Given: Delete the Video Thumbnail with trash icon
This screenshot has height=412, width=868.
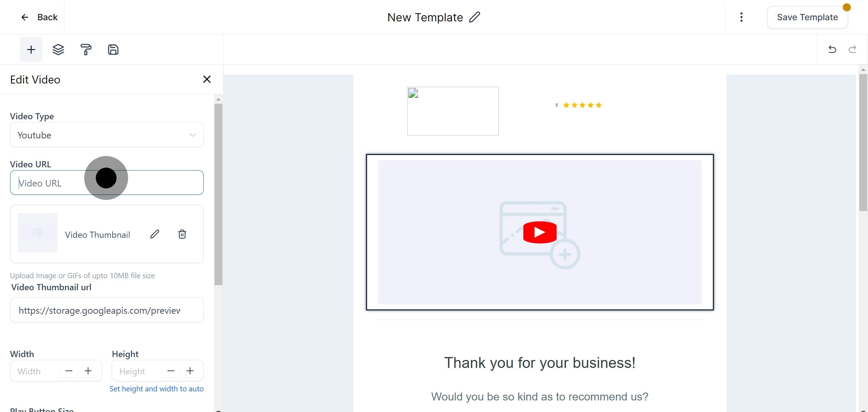Looking at the screenshot, I should pyautogui.click(x=182, y=234).
